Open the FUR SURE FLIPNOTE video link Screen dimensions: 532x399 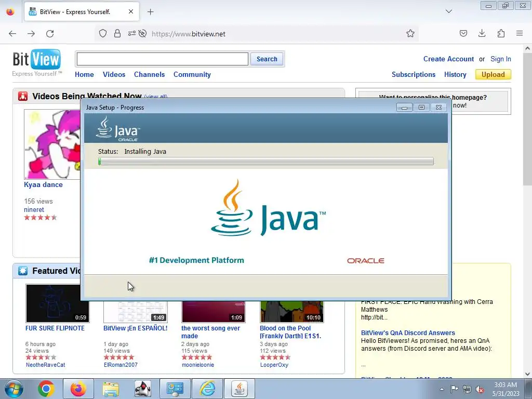pyautogui.click(x=55, y=328)
